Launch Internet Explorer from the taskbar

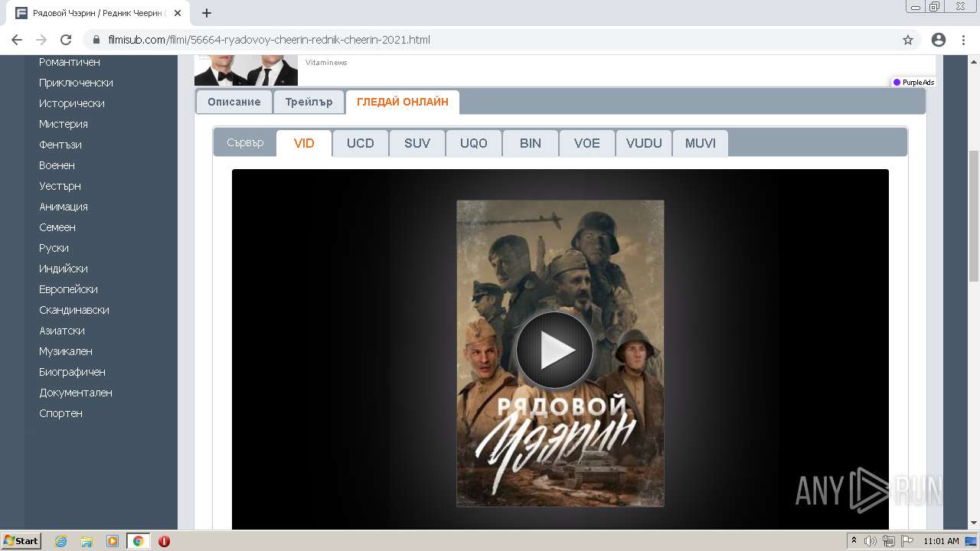(x=60, y=541)
